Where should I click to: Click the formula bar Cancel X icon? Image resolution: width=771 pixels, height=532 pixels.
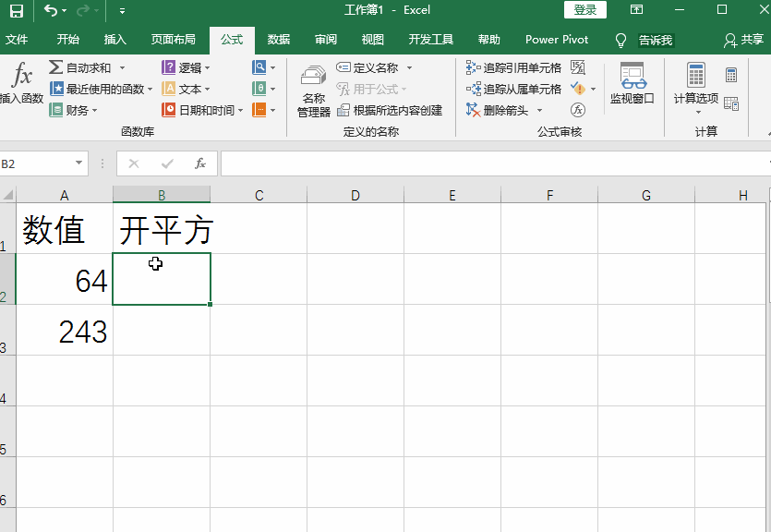134,163
